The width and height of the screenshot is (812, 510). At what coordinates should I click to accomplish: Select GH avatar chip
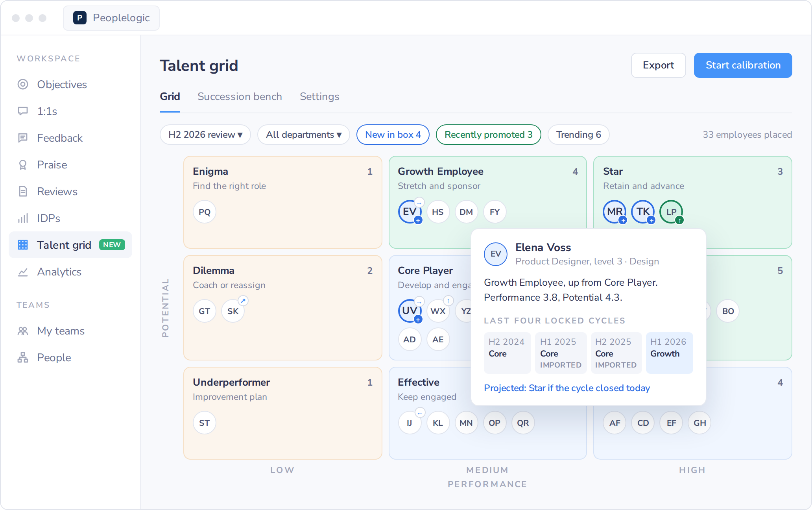coord(699,423)
